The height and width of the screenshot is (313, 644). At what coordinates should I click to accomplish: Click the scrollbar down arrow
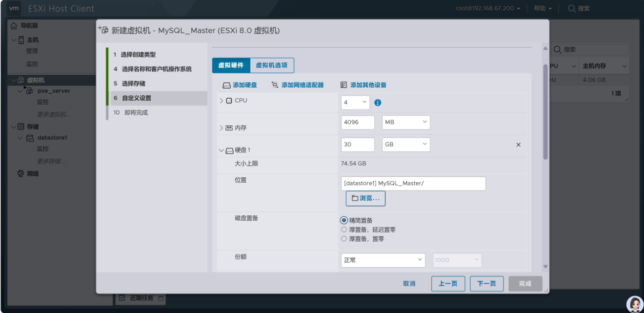(x=545, y=267)
